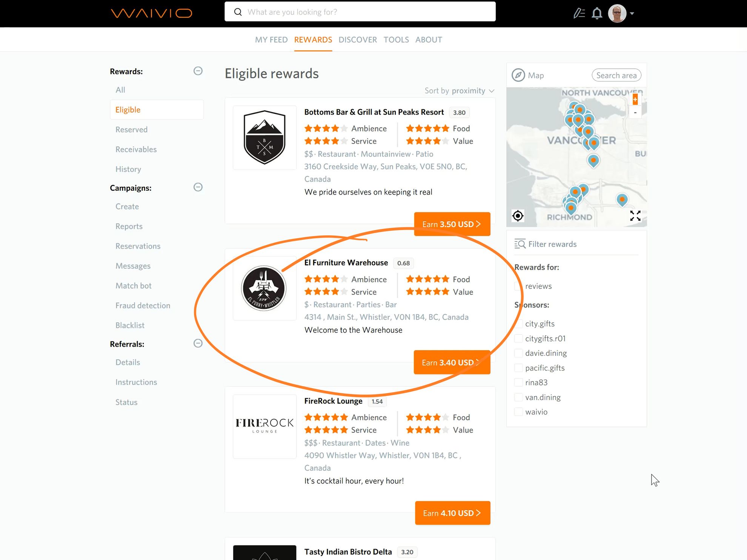Toggle the city.gifts sponsor checkbox
This screenshot has height=560, width=747.
point(519,324)
